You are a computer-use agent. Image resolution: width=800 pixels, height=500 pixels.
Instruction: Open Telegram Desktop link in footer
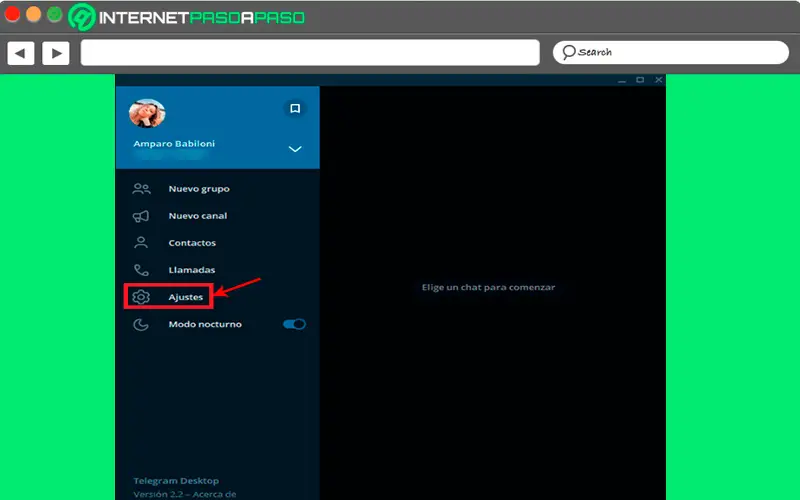(x=176, y=481)
